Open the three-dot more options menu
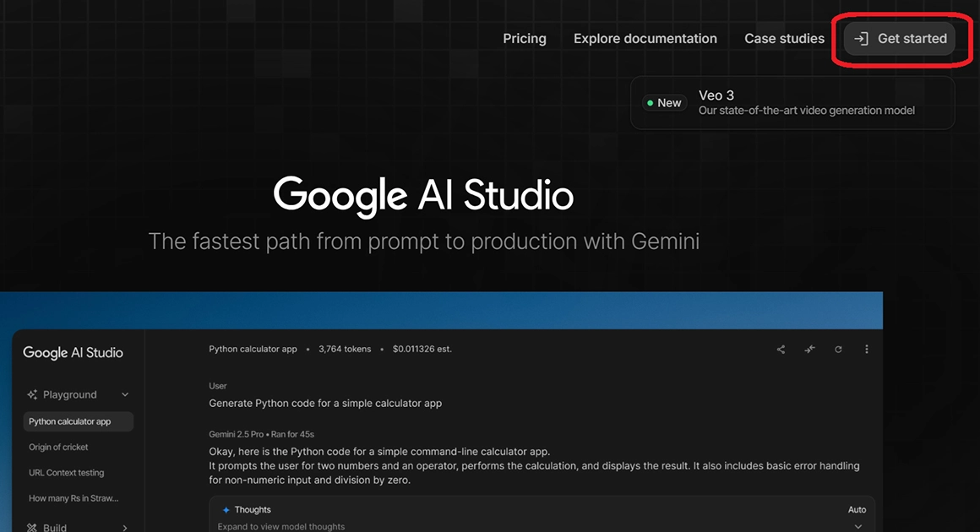Image resolution: width=980 pixels, height=532 pixels. 866,349
